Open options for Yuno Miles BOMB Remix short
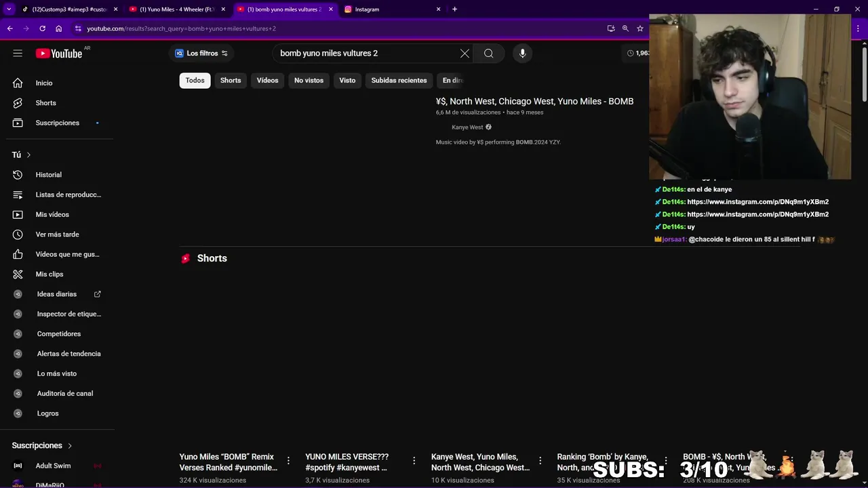 (x=288, y=461)
